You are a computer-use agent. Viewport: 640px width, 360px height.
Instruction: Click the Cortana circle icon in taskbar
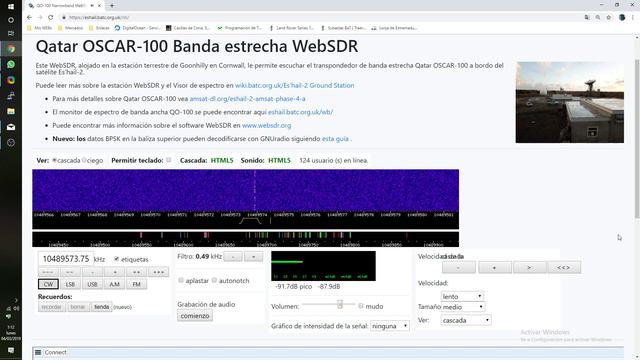(x=11, y=20)
